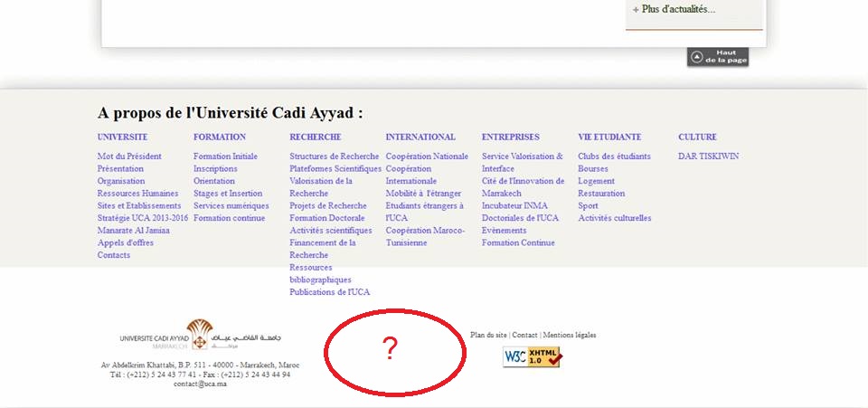Open Plateformes Scientifiques link
The height and width of the screenshot is (408, 868).
pos(335,168)
